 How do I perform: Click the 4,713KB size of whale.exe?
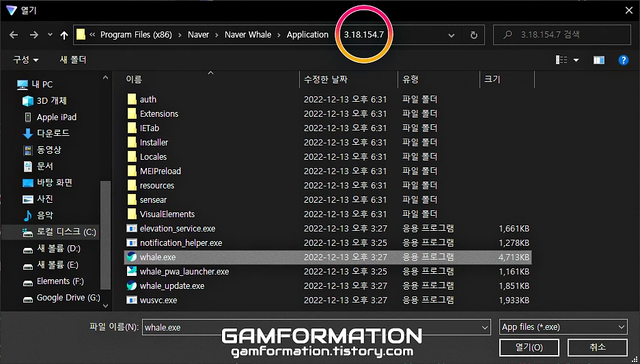[x=514, y=257]
